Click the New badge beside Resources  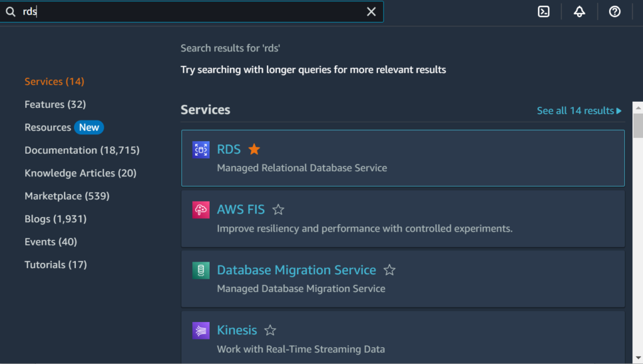click(x=89, y=127)
